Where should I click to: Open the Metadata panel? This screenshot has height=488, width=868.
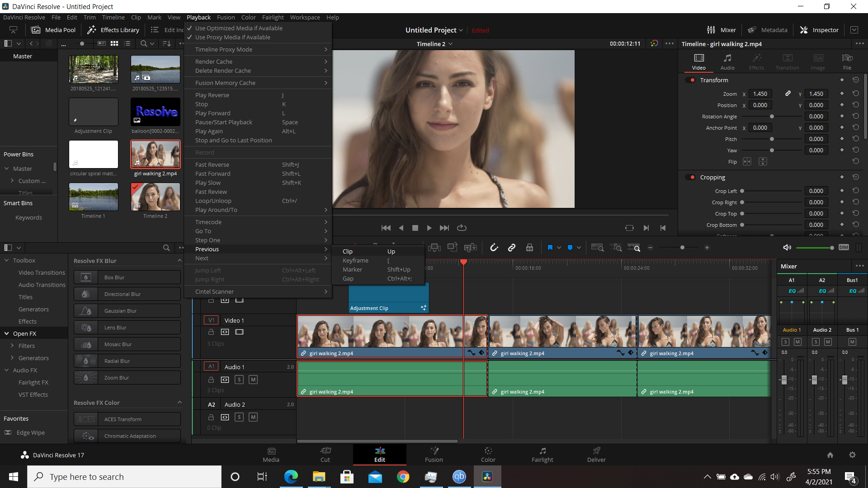click(x=768, y=30)
